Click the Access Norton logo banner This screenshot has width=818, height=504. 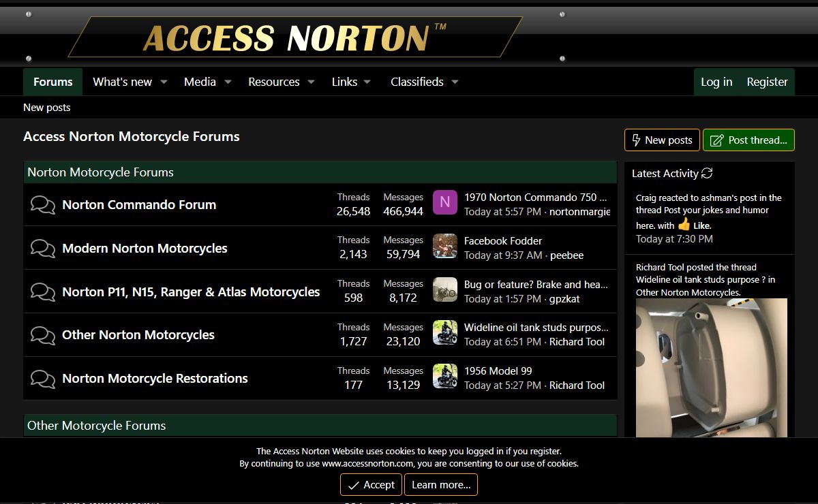(x=294, y=37)
